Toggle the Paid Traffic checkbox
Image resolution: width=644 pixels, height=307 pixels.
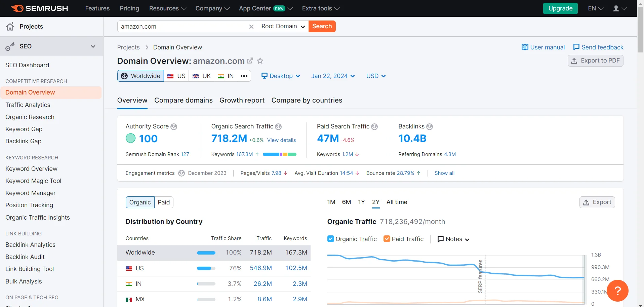387,239
